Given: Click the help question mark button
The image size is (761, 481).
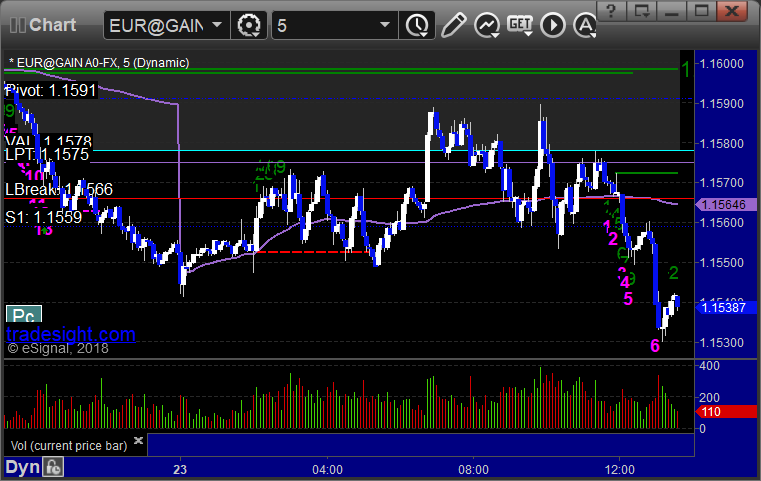Looking at the screenshot, I should 611,11.
